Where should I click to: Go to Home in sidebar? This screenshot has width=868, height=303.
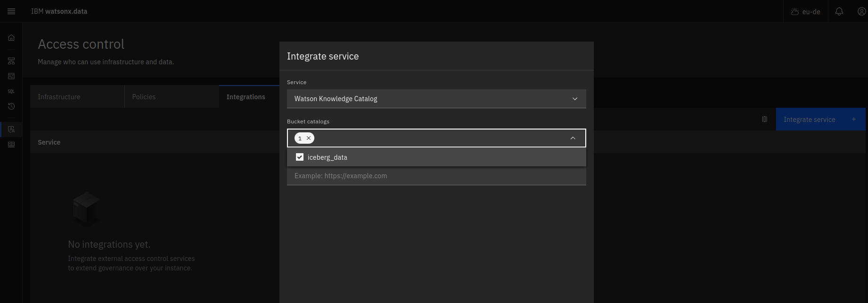pos(11,38)
